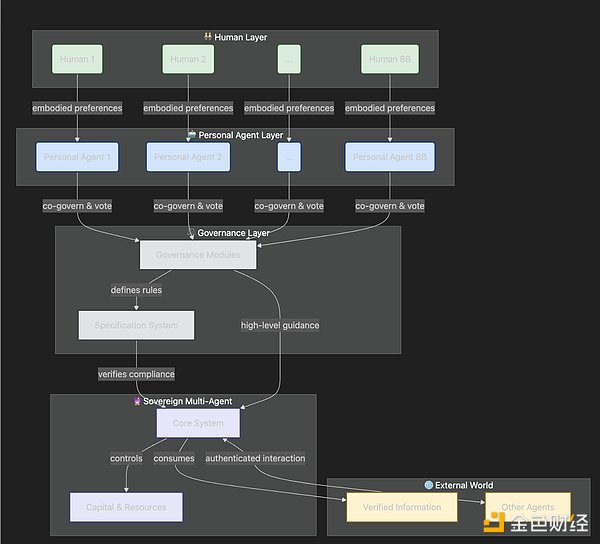Click the 'Personal Agent Layer' group title

tap(241, 135)
